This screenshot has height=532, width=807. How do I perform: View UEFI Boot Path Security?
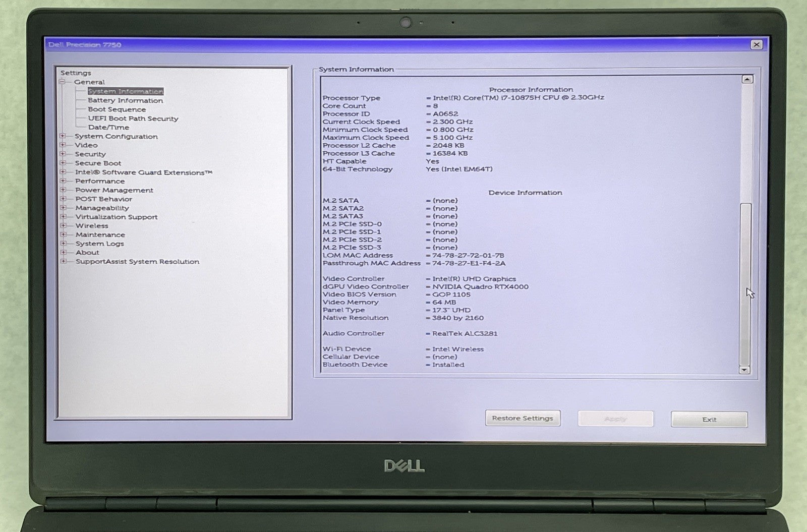133,119
